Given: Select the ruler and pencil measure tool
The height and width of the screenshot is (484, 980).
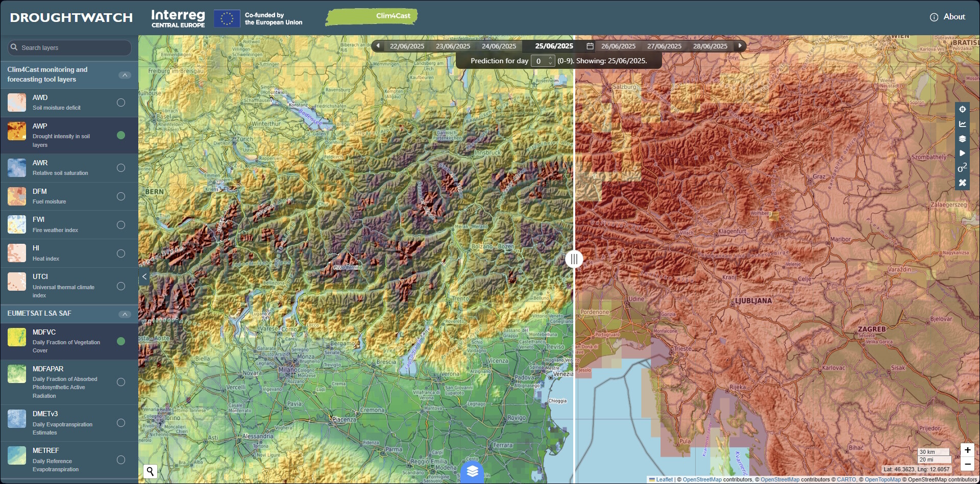Looking at the screenshot, I should [x=962, y=183].
